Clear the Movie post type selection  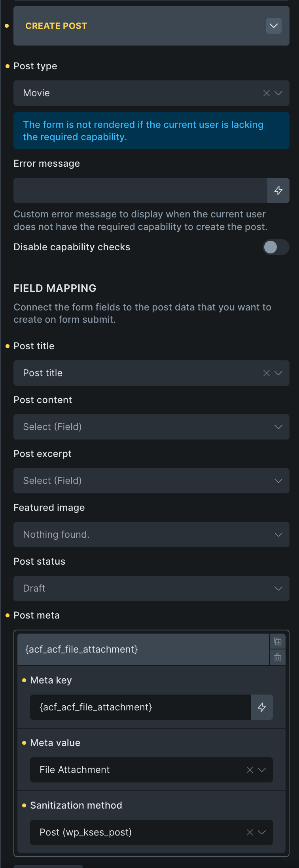267,93
